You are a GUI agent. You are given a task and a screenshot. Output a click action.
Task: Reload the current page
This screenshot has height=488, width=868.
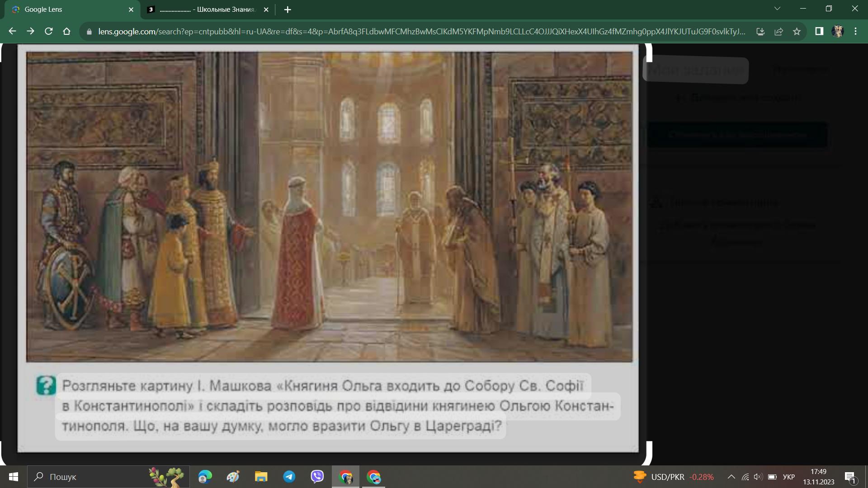48,31
